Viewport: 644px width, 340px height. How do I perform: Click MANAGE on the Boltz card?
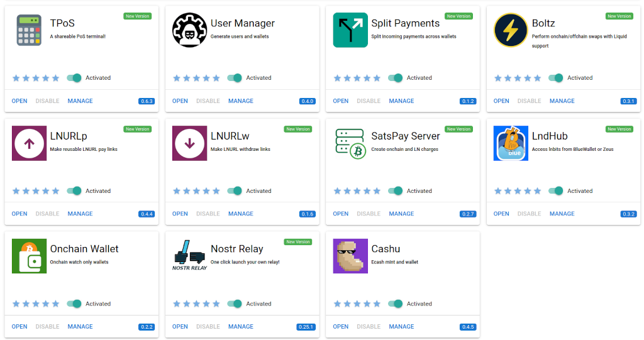(562, 101)
